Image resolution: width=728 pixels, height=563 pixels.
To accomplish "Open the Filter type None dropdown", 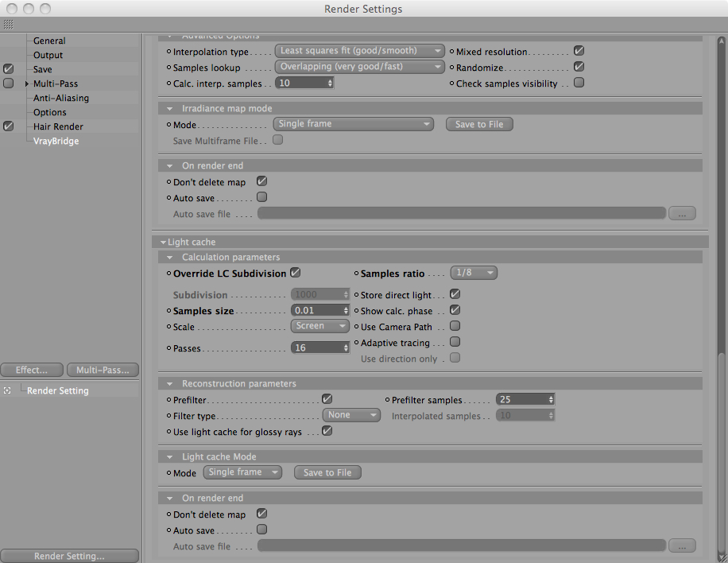I will click(351, 415).
